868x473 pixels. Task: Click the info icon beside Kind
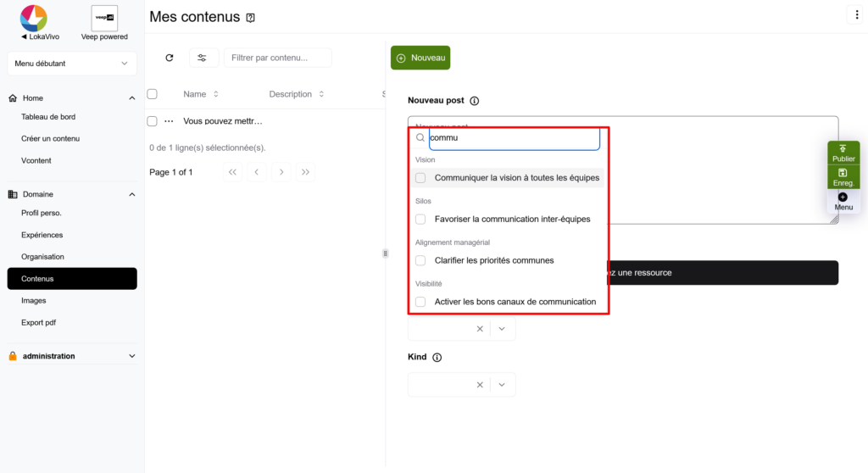pos(437,358)
